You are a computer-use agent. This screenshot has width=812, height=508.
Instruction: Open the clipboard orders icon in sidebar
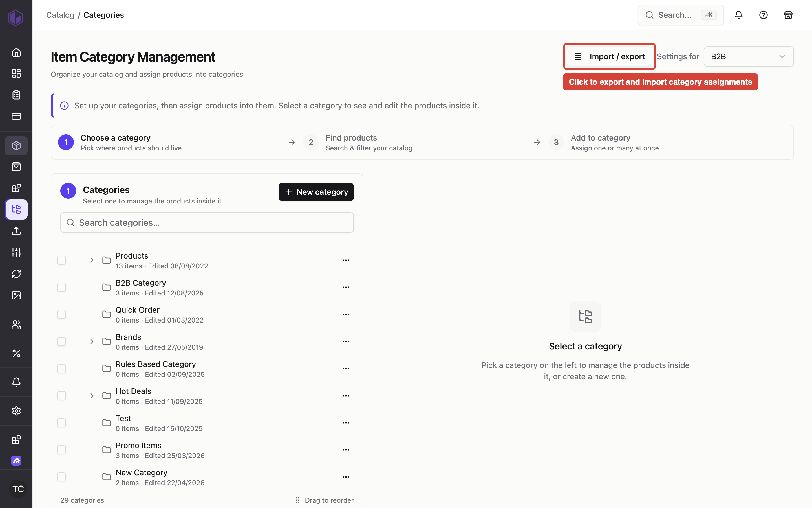[x=16, y=95]
